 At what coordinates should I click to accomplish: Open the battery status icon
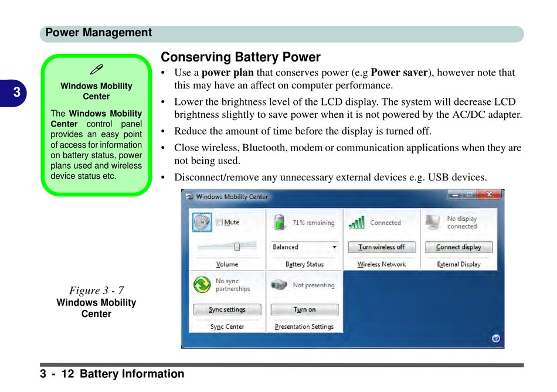coord(280,222)
